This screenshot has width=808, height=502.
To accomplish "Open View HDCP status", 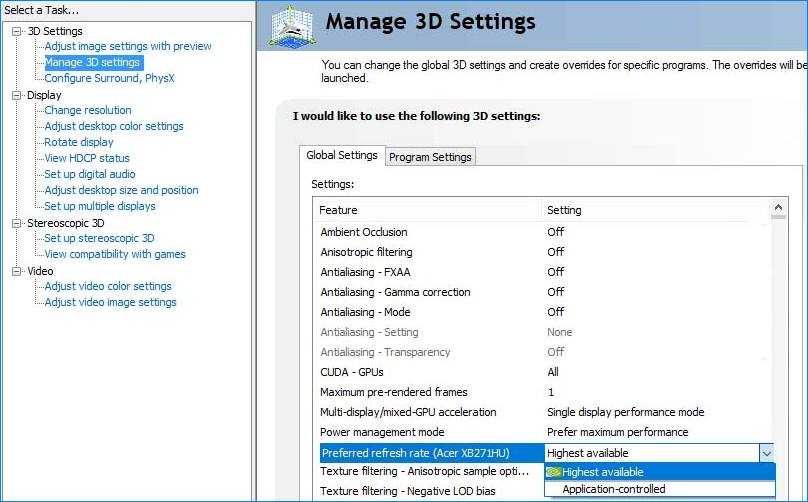I will coord(87,158).
